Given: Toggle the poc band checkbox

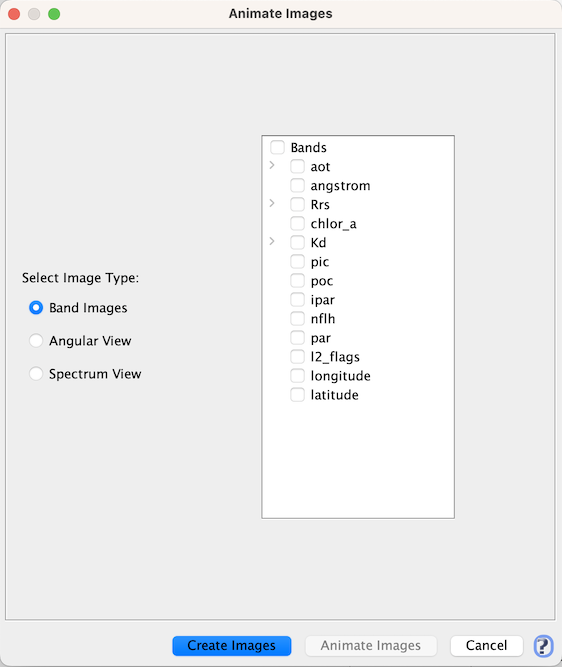Looking at the screenshot, I should point(297,281).
